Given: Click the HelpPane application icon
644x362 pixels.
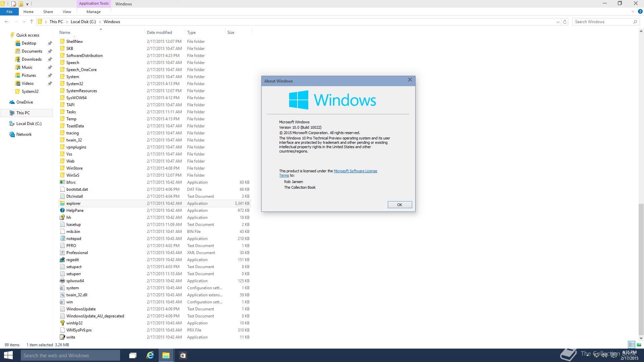Looking at the screenshot, I should (62, 210).
